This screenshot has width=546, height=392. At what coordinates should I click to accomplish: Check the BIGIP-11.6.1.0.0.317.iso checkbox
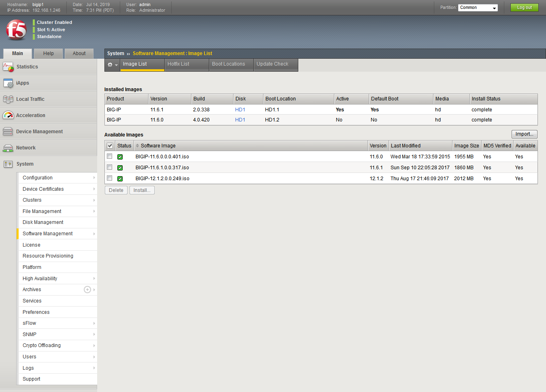[x=109, y=167]
